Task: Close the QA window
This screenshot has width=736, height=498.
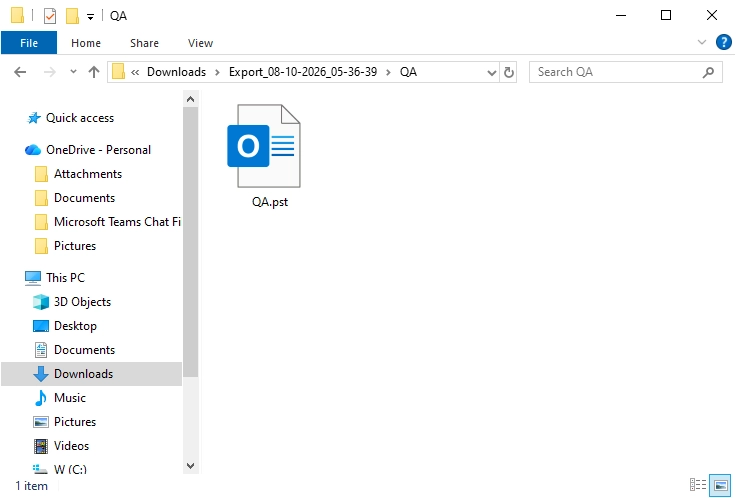Action: tap(712, 15)
